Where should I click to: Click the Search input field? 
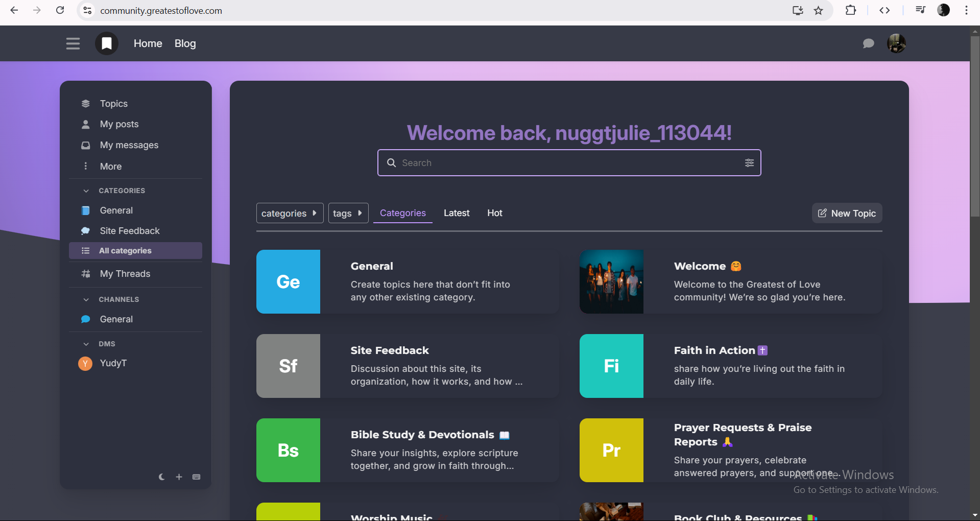tap(569, 163)
